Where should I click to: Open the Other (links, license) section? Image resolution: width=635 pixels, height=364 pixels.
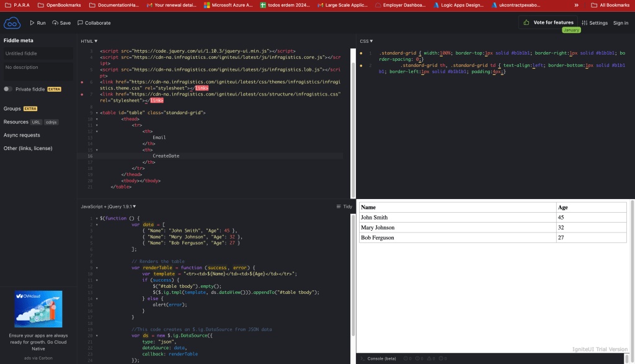tap(28, 148)
